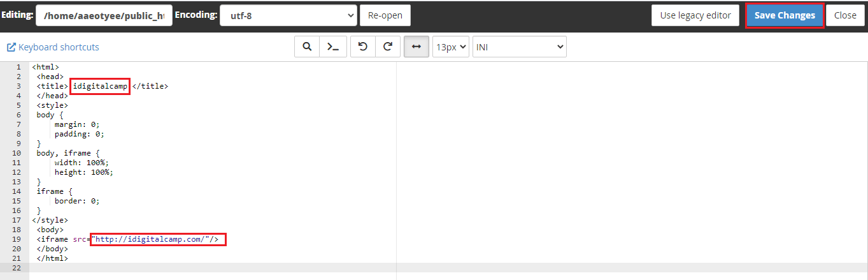The image size is (868, 280).
Task: Click the Close button
Action: coord(845,15)
